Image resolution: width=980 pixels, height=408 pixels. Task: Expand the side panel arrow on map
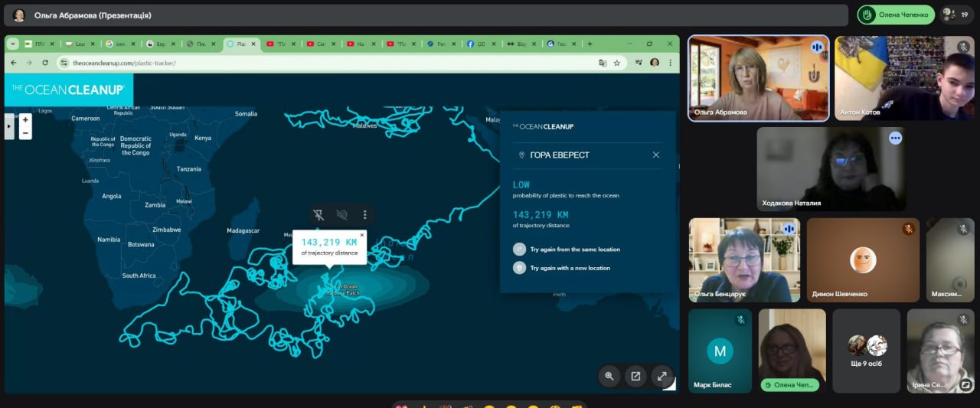[9, 127]
